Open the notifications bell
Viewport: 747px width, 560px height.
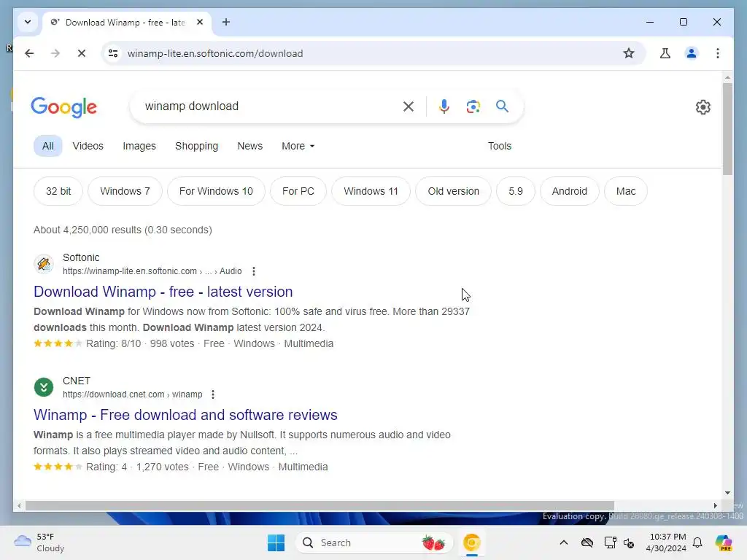(697, 542)
